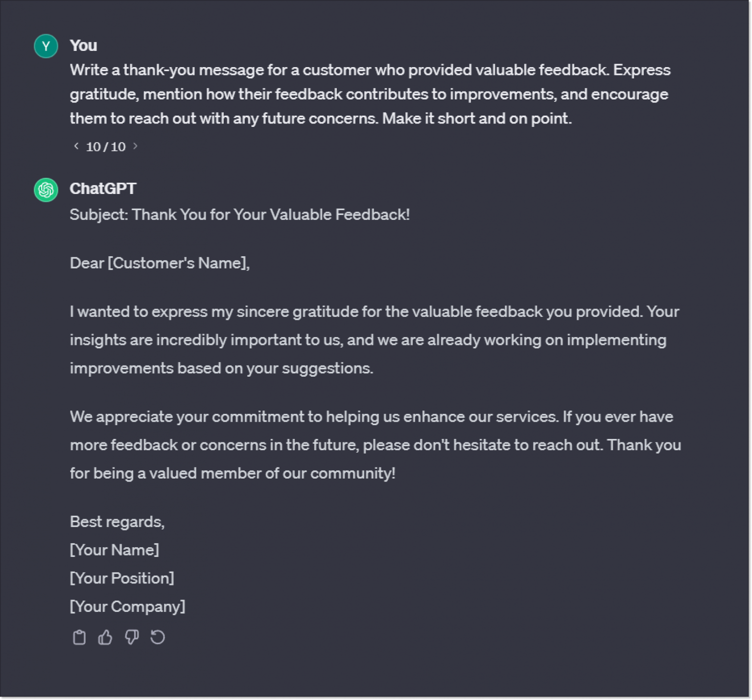Show the next prompt version
Image resolution: width=752 pixels, height=700 pixels.
click(136, 146)
